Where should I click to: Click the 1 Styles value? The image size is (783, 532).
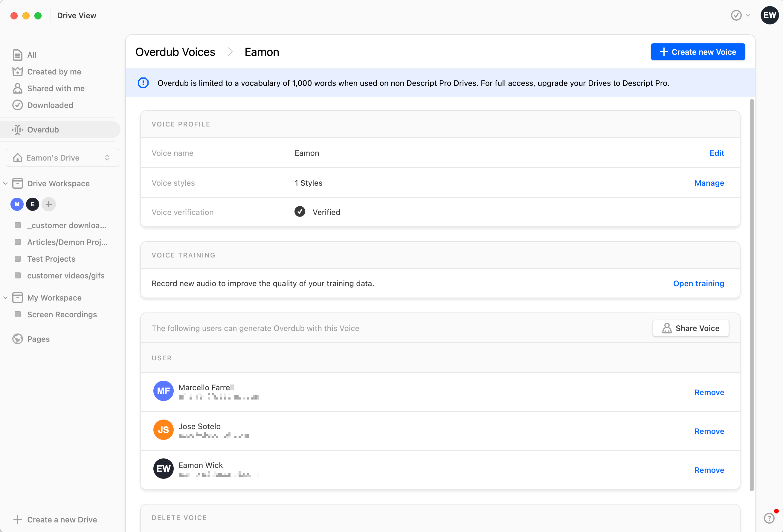tap(308, 183)
